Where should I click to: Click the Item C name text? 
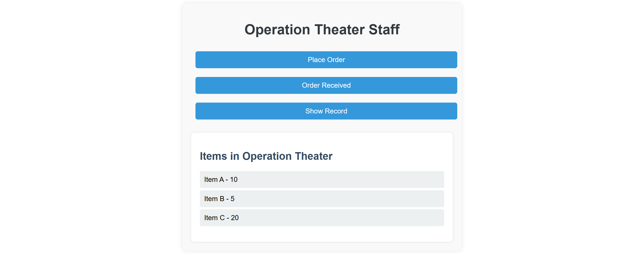(214, 218)
